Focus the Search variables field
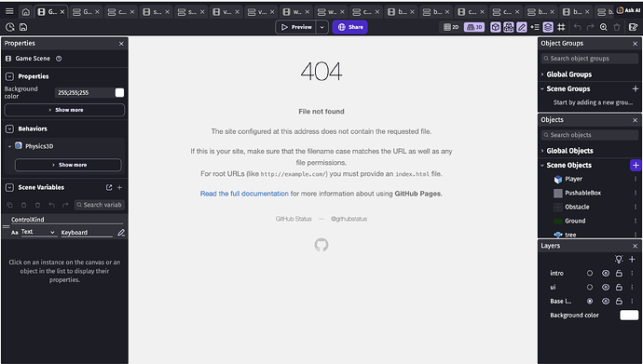This screenshot has width=643, height=364. point(100,205)
